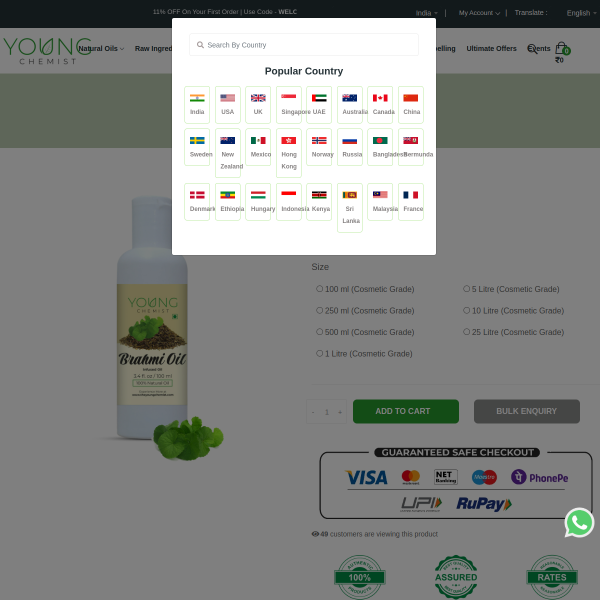Image resolution: width=600 pixels, height=600 pixels.
Task: Open English language dropdown
Action: 581,13
